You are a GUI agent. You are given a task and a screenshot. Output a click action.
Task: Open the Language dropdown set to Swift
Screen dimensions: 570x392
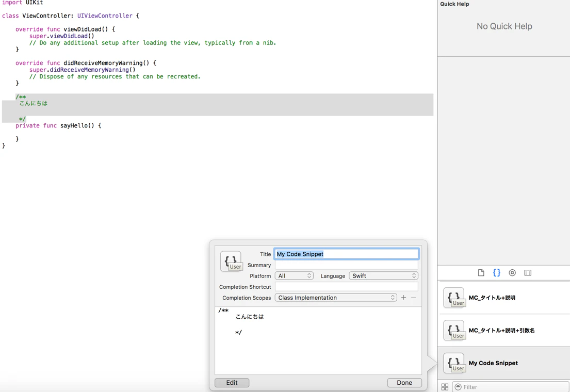click(383, 275)
